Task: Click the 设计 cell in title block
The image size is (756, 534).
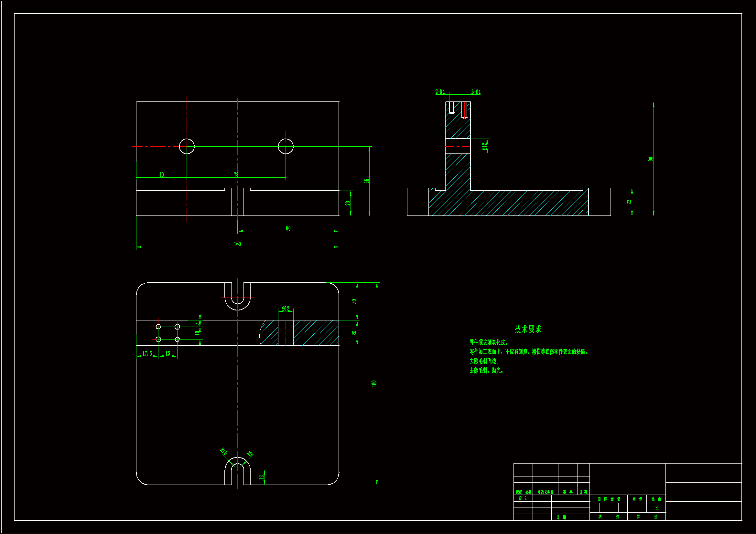Action: pyautogui.click(x=523, y=498)
